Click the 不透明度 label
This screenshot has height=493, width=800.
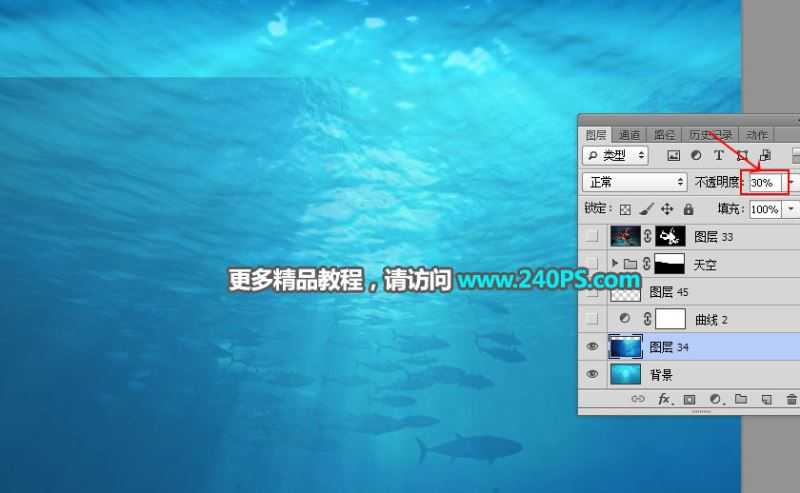pos(718,182)
